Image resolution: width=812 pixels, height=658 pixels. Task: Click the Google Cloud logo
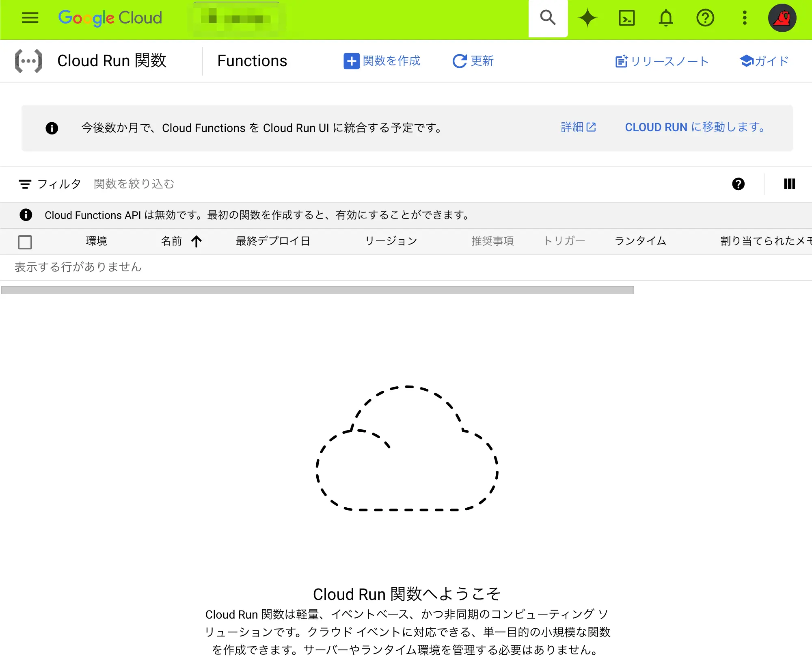110,18
